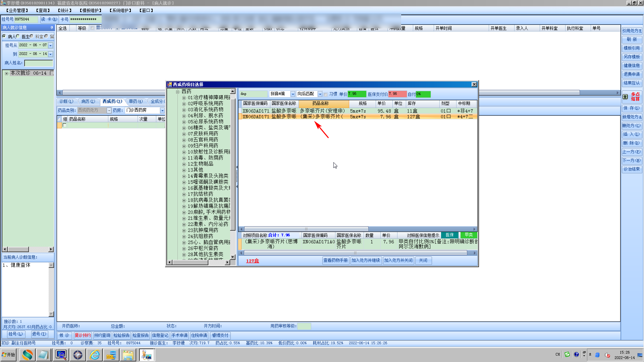The image size is (644, 362).
Task: Open the Notepad taskbar icon
Action: (x=43, y=355)
